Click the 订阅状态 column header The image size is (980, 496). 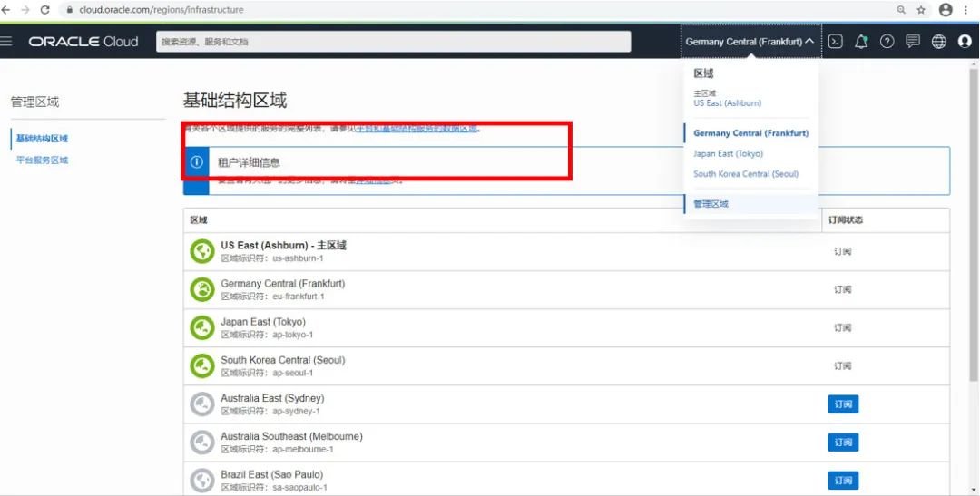(x=846, y=219)
